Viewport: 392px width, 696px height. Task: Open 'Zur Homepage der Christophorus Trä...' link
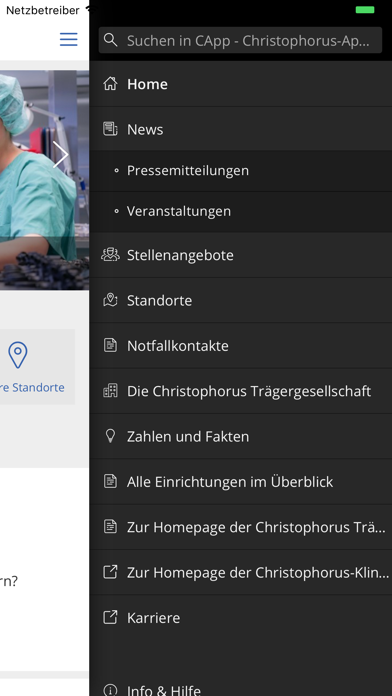click(x=241, y=527)
